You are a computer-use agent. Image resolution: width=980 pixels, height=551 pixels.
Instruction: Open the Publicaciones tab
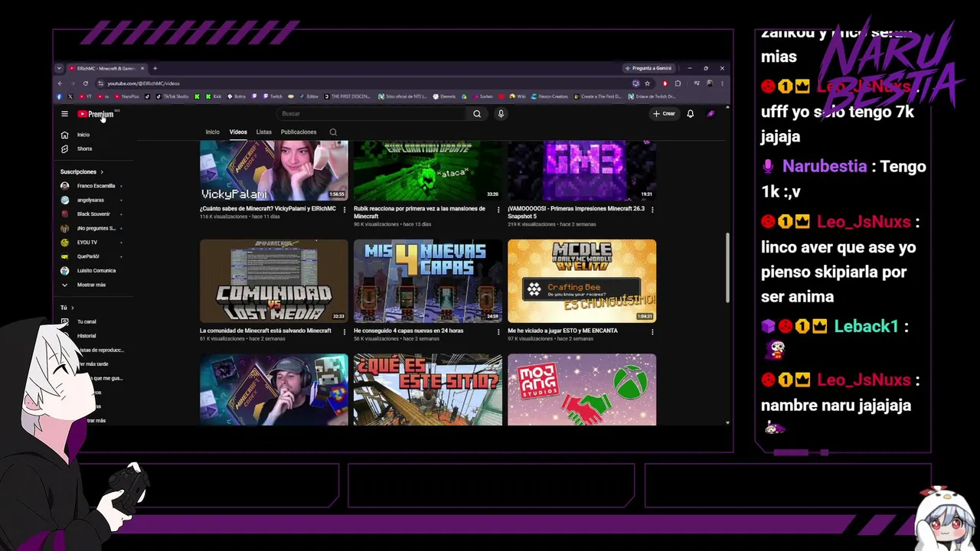coord(299,132)
